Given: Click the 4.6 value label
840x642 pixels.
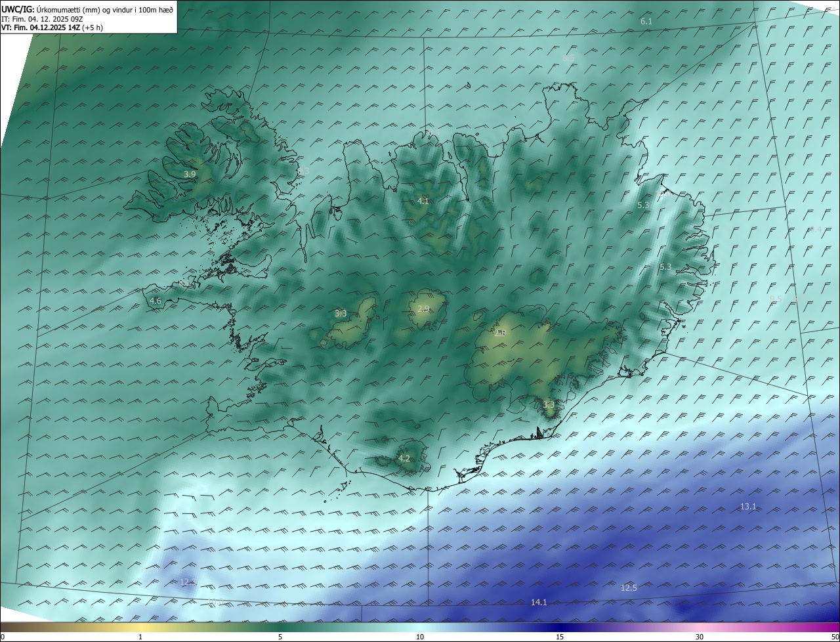Looking at the screenshot, I should click(156, 301).
